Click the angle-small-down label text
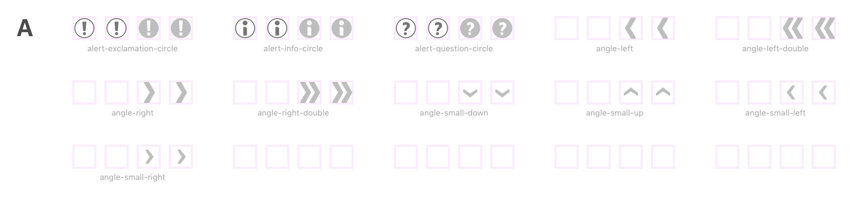 click(x=454, y=113)
